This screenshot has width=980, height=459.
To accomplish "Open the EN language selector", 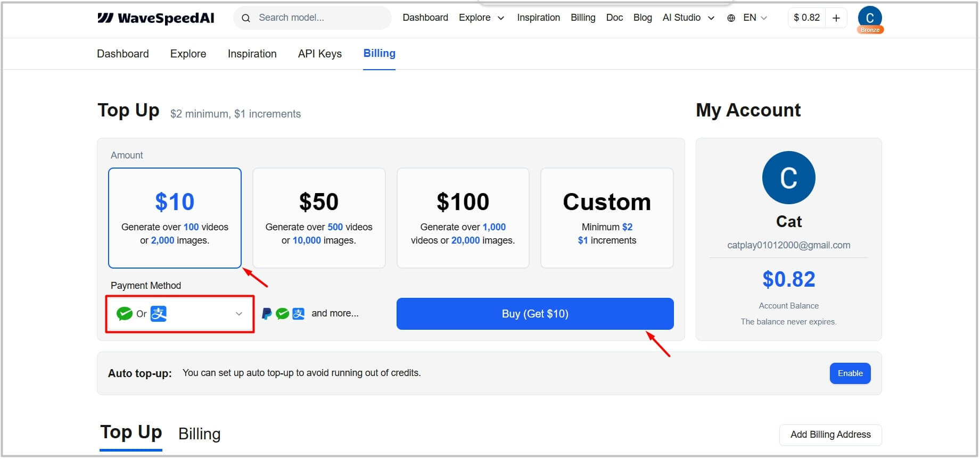I will point(755,18).
